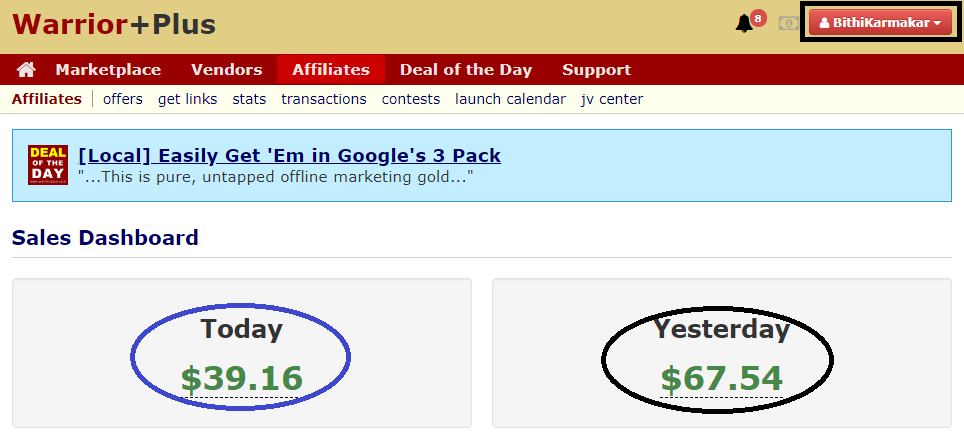Go to Deal of the Day menu

465,69
